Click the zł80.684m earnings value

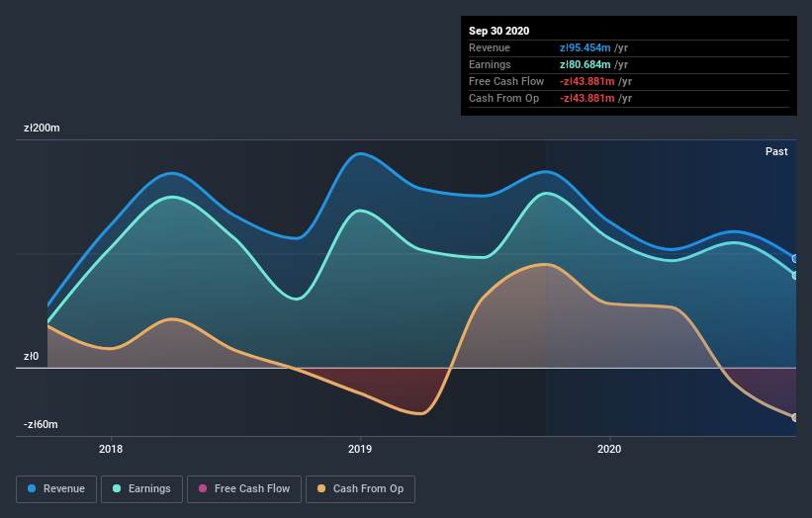pyautogui.click(x=586, y=64)
